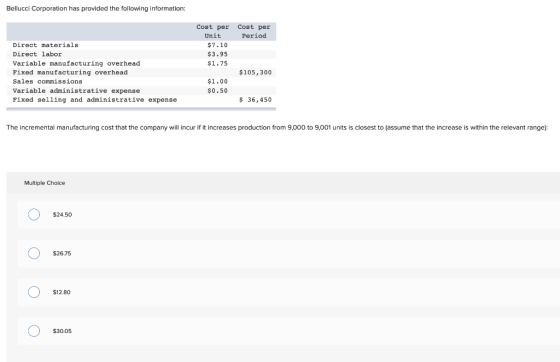This screenshot has width=560, height=362.
Task: Click the Sales commissions row label
Action: [x=48, y=81]
